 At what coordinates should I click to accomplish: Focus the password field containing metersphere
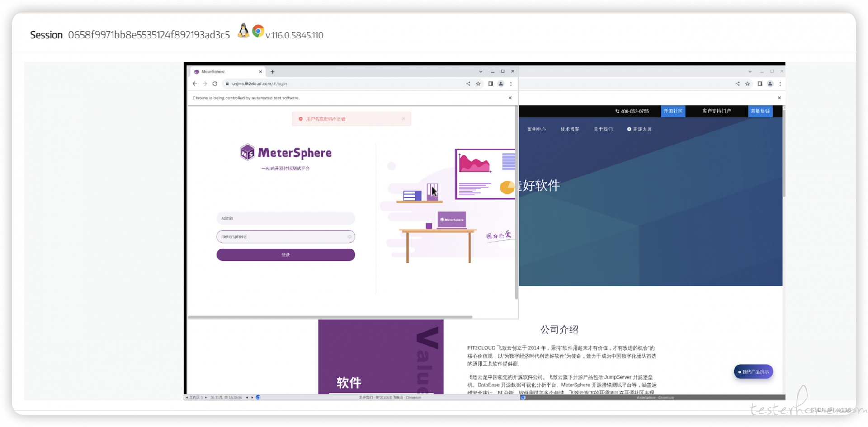286,236
